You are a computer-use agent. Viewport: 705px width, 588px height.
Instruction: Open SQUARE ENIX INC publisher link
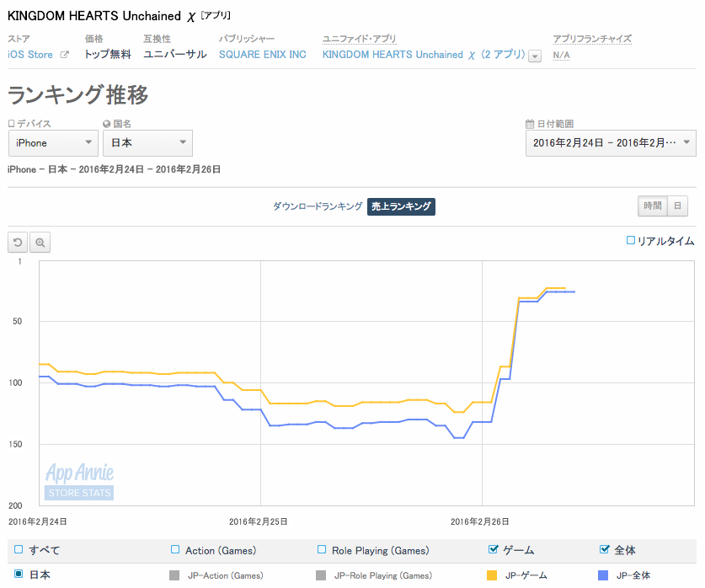(x=263, y=55)
